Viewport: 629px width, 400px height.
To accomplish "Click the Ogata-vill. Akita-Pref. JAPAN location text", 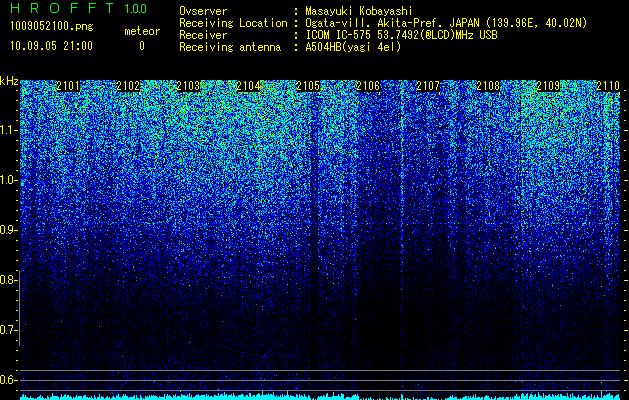I will (446, 23).
